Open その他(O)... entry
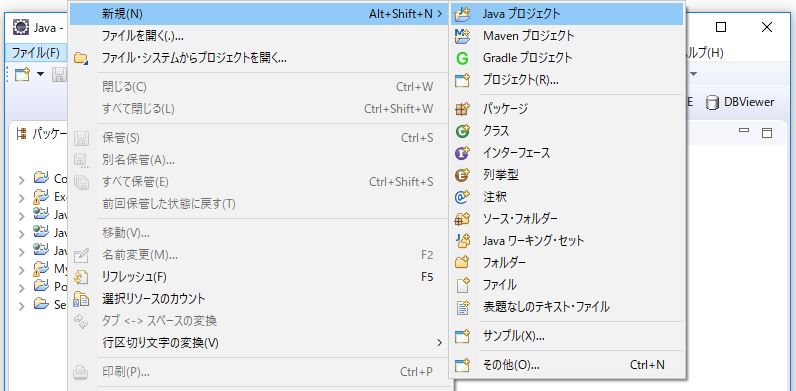Screen dimensions: 796x391 point(567,365)
